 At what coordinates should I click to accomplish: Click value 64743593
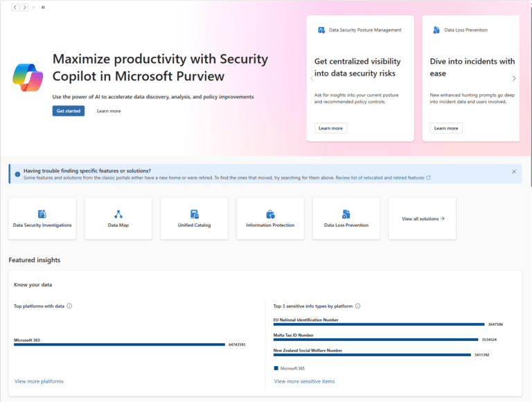point(237,344)
